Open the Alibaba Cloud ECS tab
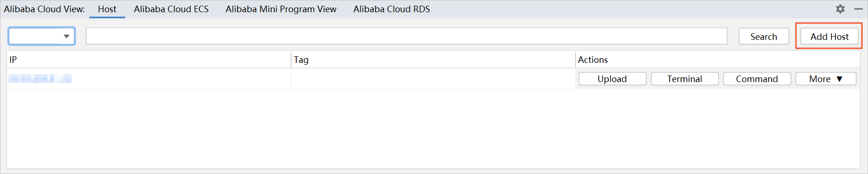Screen dimensions: 868x174 (171, 9)
